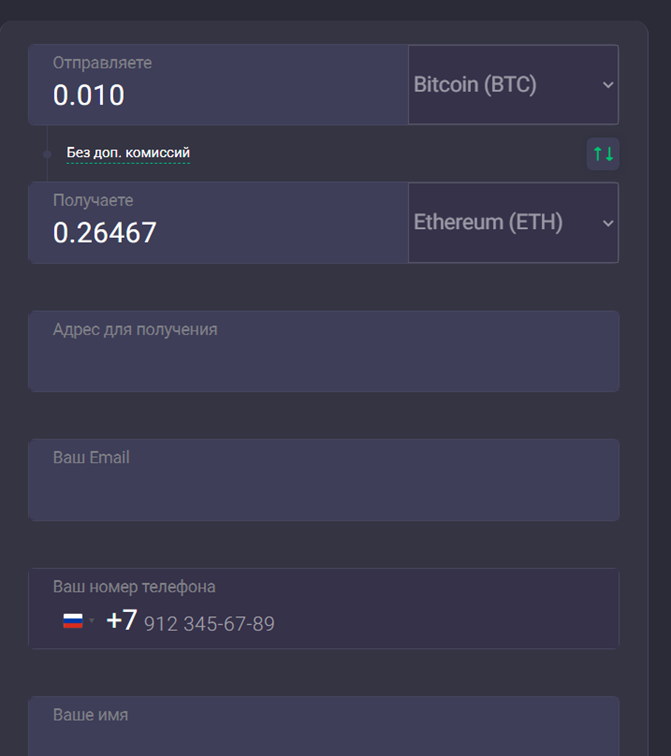Focus the send amount field showing 0.010
671x756 pixels.
200,96
